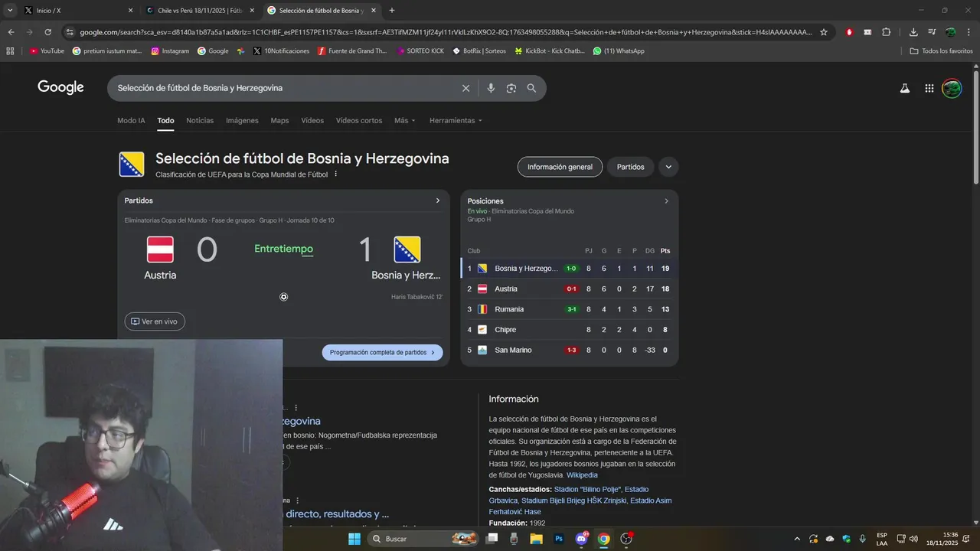
Task: Click the Partidos pill button
Action: pyautogui.click(x=631, y=167)
